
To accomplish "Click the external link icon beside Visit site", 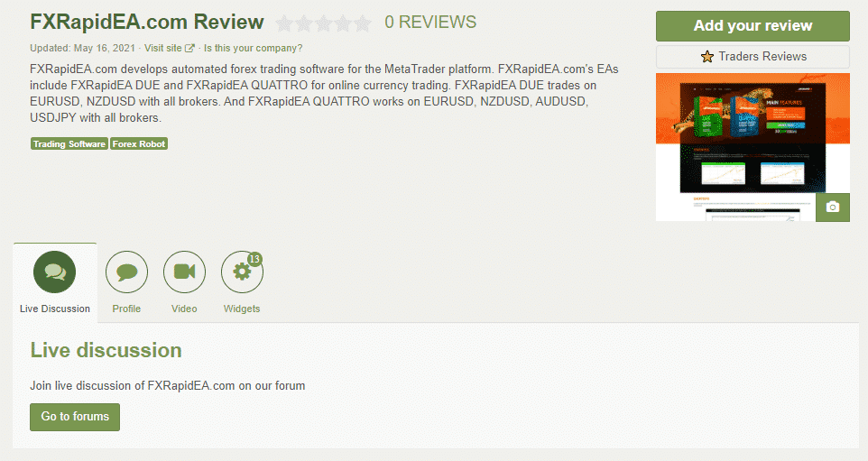I will 189,48.
